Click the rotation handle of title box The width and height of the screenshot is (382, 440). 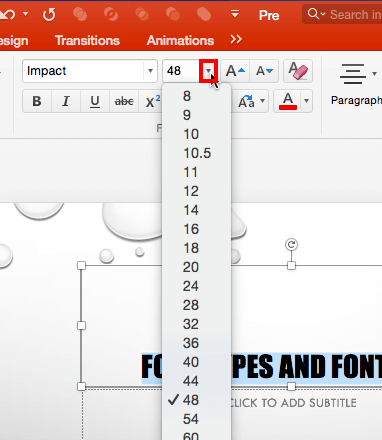click(291, 245)
